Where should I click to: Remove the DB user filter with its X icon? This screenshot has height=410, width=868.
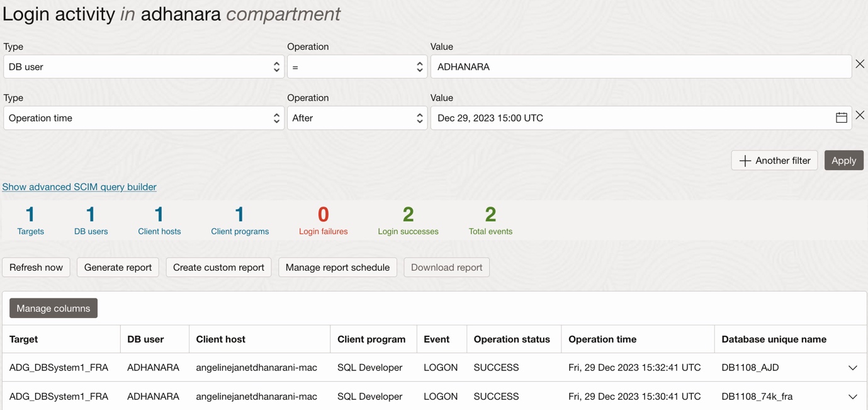click(x=860, y=64)
